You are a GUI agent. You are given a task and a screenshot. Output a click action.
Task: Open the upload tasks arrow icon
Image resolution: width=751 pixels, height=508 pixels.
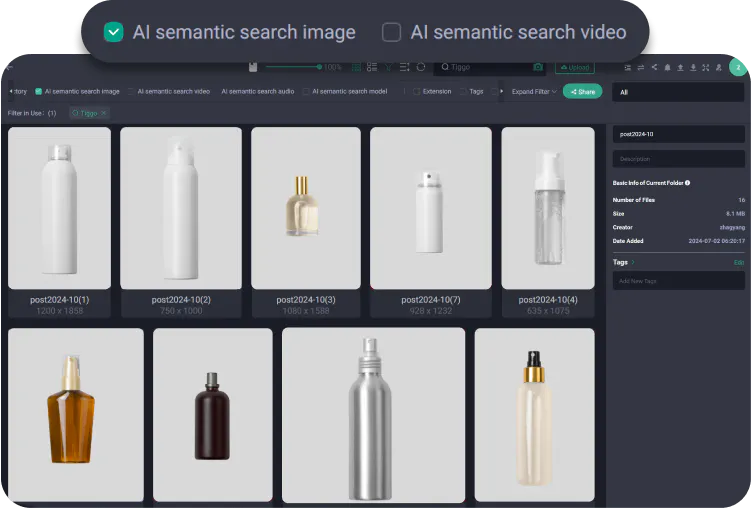coord(680,68)
